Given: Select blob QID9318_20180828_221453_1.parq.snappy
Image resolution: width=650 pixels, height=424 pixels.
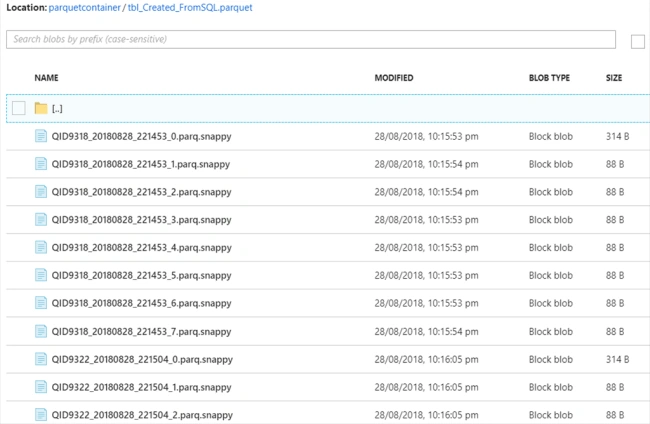Looking at the screenshot, I should [x=141, y=165].
